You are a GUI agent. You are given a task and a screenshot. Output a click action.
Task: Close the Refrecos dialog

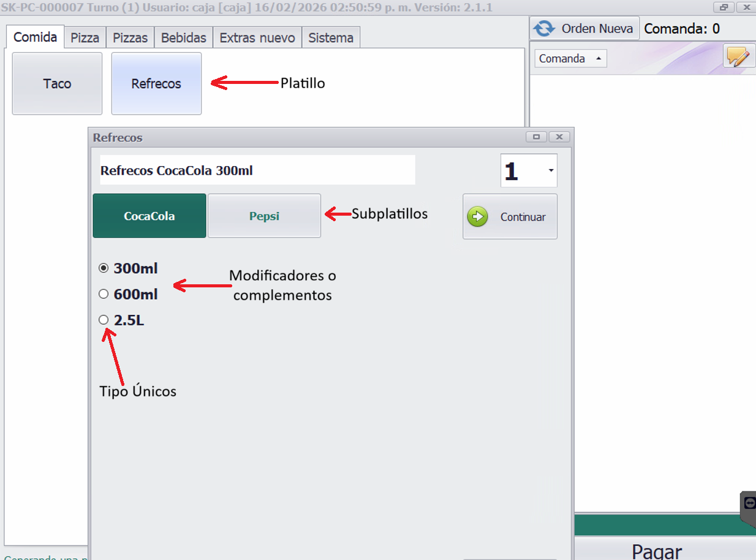(559, 137)
